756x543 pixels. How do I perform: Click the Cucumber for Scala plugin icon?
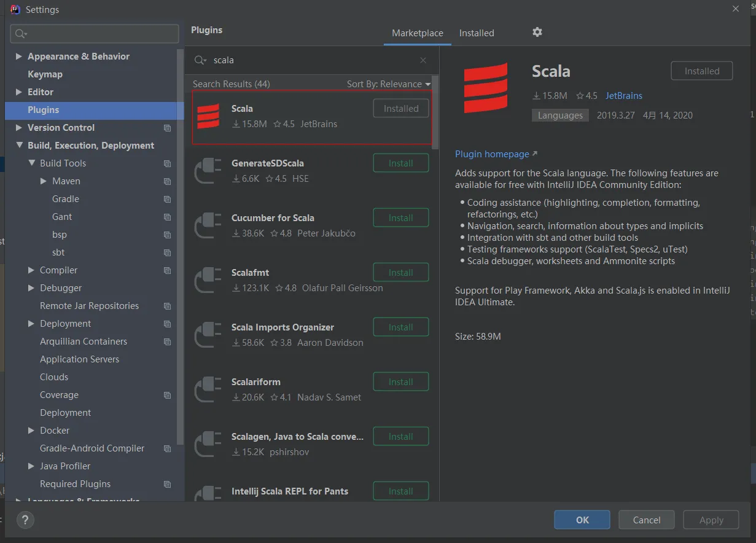208,225
